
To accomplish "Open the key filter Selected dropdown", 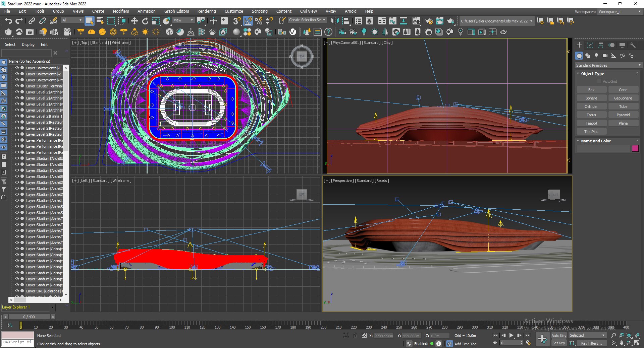I will pyautogui.click(x=587, y=335).
